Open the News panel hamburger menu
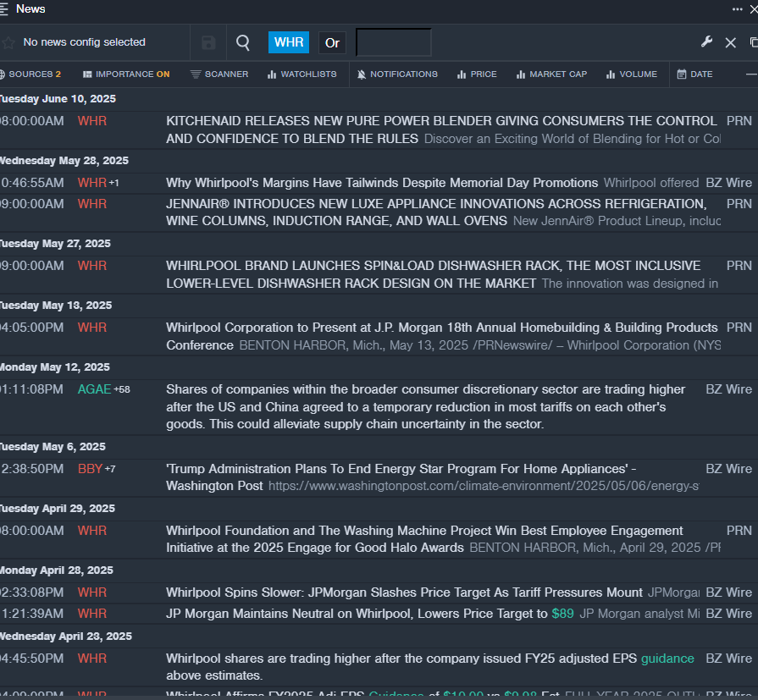Viewport: 758px width, 700px height. pos(3,9)
